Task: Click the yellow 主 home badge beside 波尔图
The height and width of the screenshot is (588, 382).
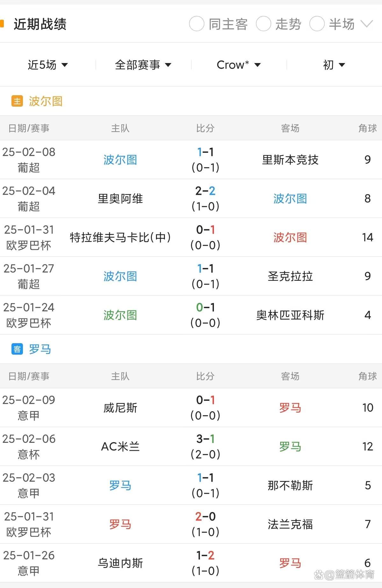Action: click(17, 101)
